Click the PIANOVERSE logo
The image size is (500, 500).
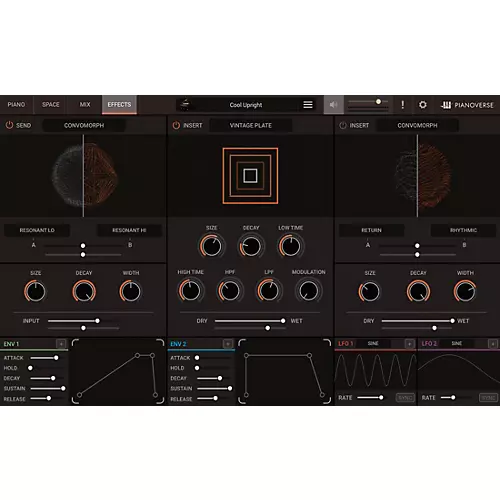(467, 105)
